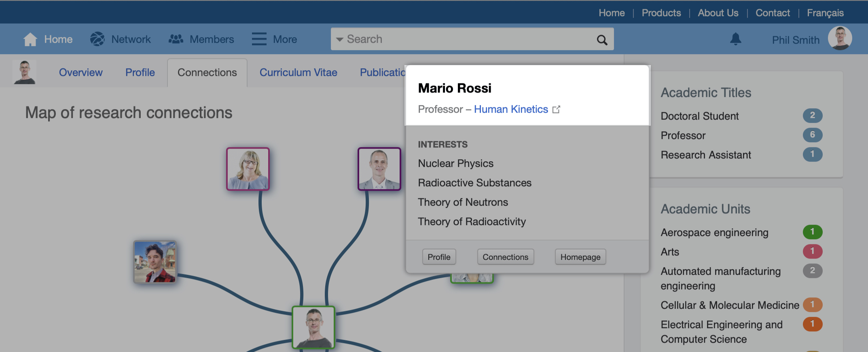Click the Search input field
Viewport: 868px width, 352px height.
(x=472, y=39)
